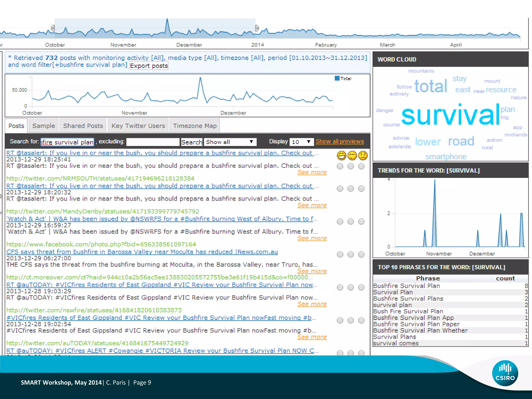Click the left timeline range handle
The image size is (532, 399).
[53, 28]
